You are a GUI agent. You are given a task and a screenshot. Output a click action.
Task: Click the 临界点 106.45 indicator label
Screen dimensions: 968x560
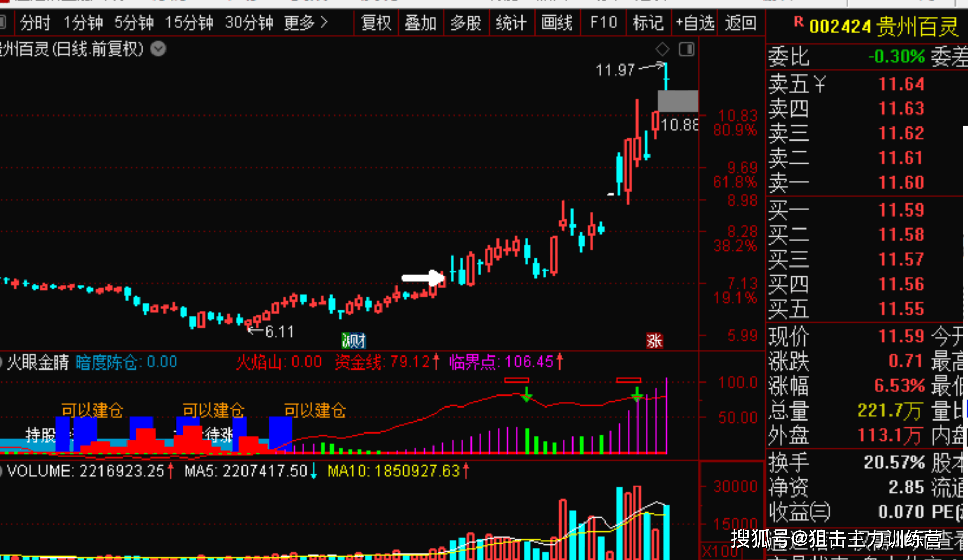506,361
